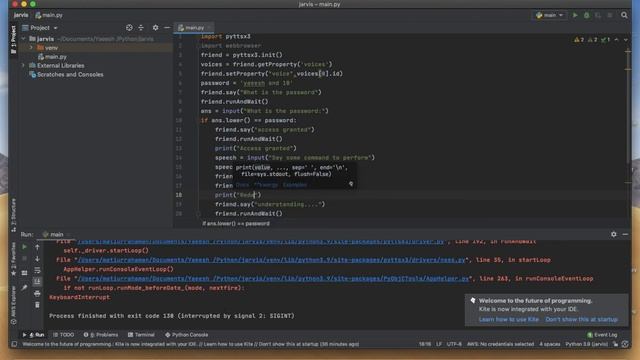Screen dimensions: 640x360
Task: Click AWS: No credentials selected
Action: (x=500, y=344)
